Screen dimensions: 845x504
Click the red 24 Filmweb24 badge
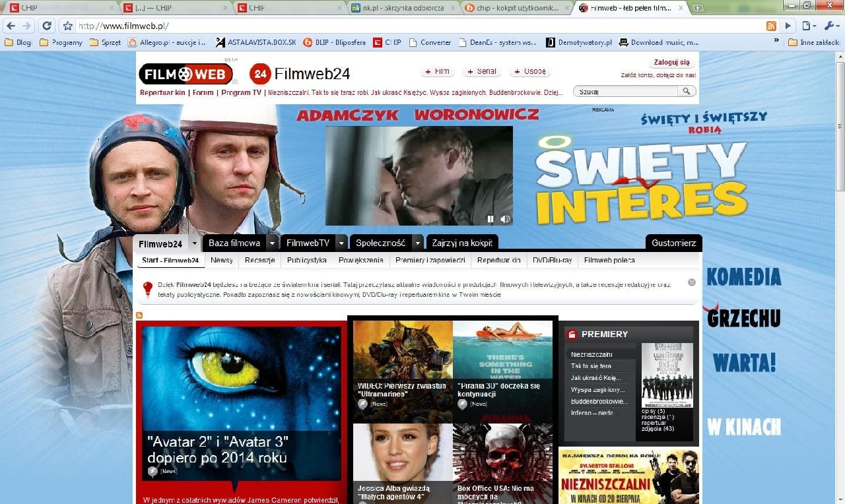point(259,74)
